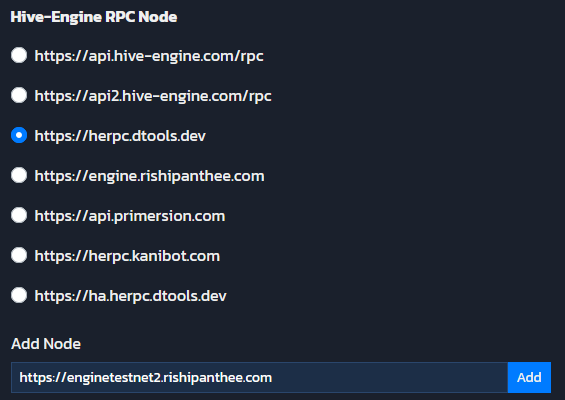Screen dimensions: 565x400
Task: Click the Add Node URL input field
Action: point(259,377)
